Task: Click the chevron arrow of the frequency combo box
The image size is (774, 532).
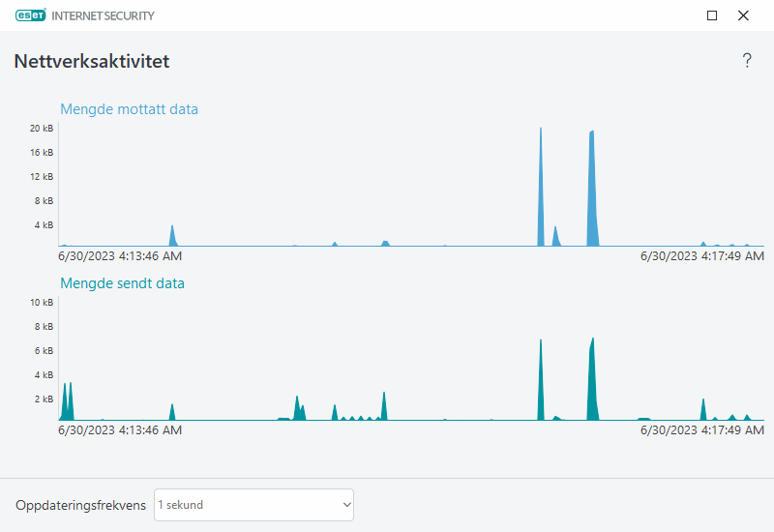Action: pos(346,505)
